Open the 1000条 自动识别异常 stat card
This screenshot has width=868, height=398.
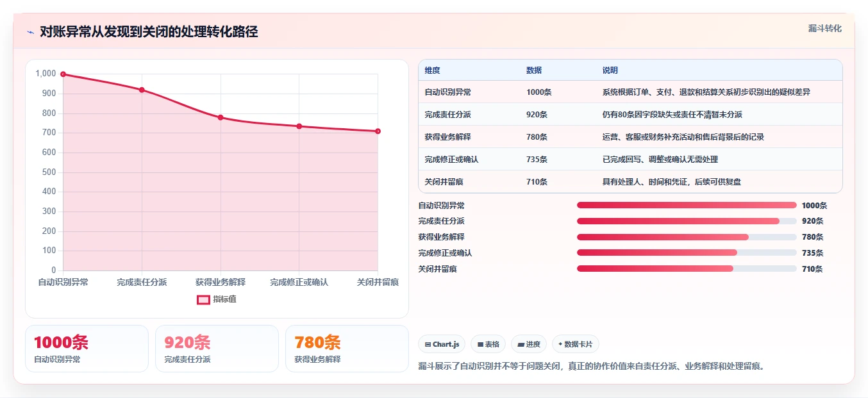[87, 349]
